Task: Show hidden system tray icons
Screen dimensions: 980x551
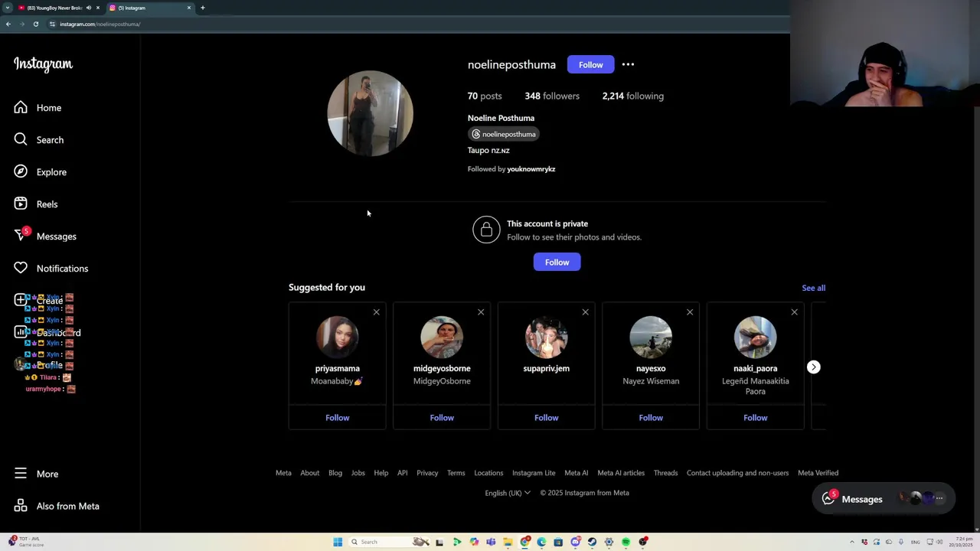Action: [852, 542]
